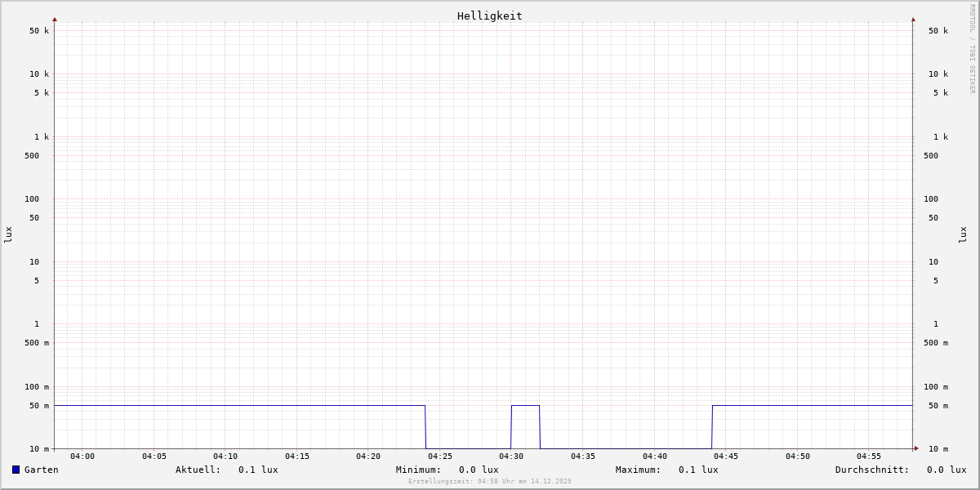Click the "1 k" label on left y-axis

(42, 137)
